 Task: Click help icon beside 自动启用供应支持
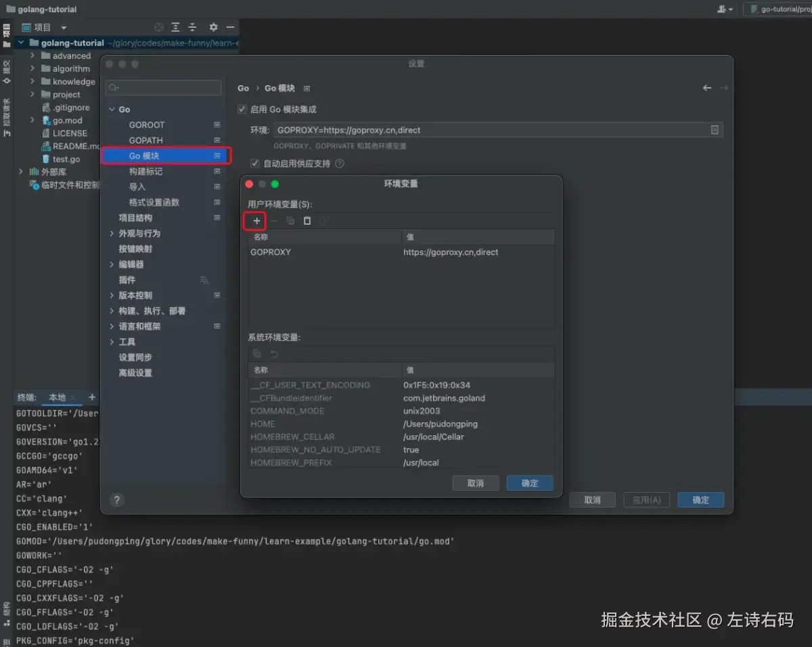pyautogui.click(x=340, y=163)
